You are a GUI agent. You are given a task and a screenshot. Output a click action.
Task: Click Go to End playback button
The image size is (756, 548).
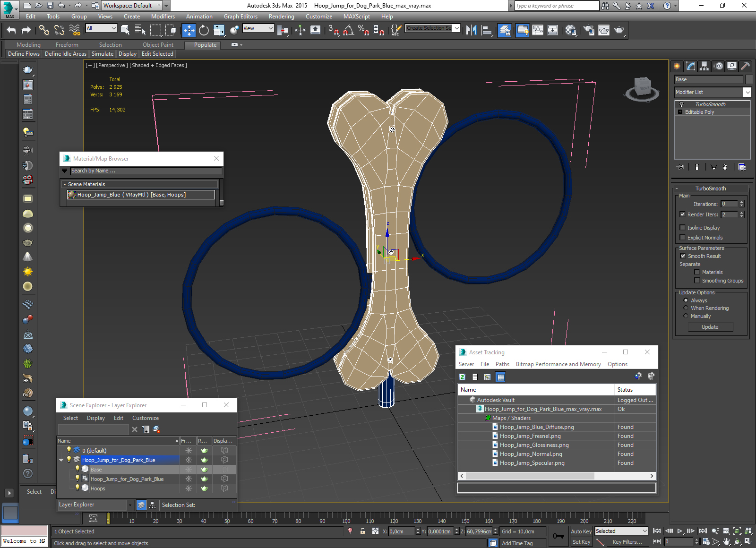(703, 531)
